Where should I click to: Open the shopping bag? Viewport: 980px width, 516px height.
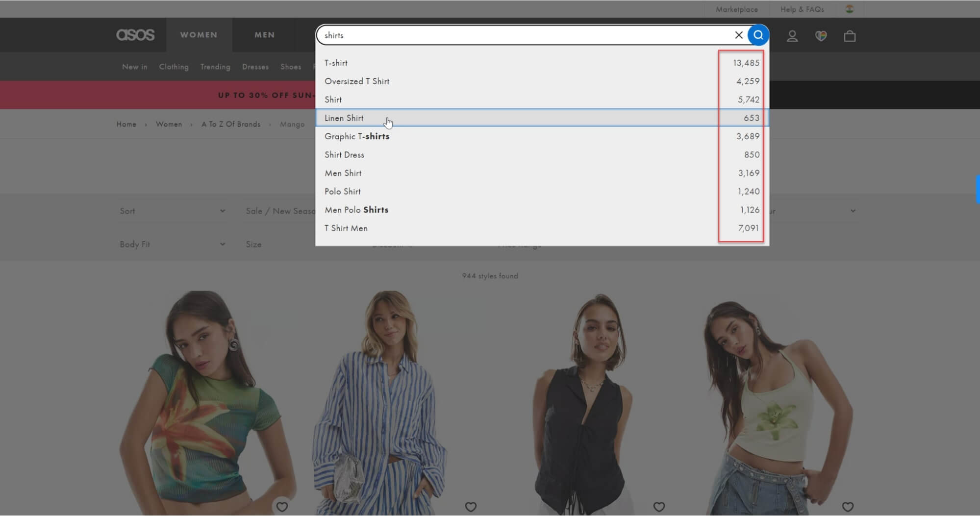(x=850, y=35)
